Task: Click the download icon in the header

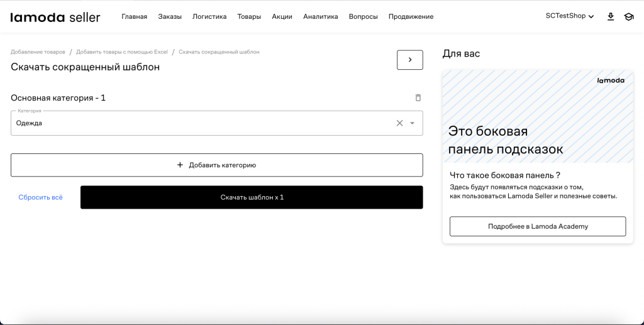Action: [610, 17]
